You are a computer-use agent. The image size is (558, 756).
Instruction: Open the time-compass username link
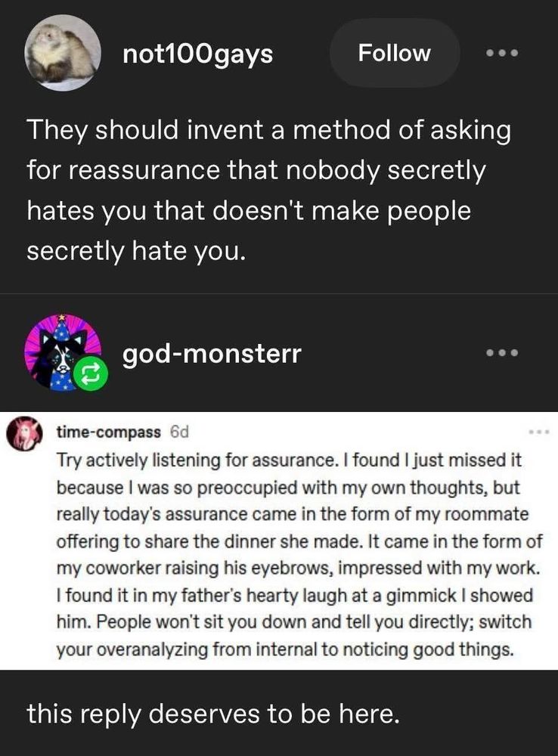click(x=109, y=432)
